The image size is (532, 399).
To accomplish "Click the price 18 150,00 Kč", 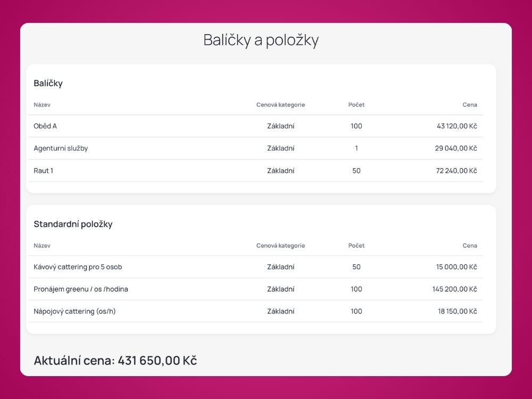I will (458, 311).
